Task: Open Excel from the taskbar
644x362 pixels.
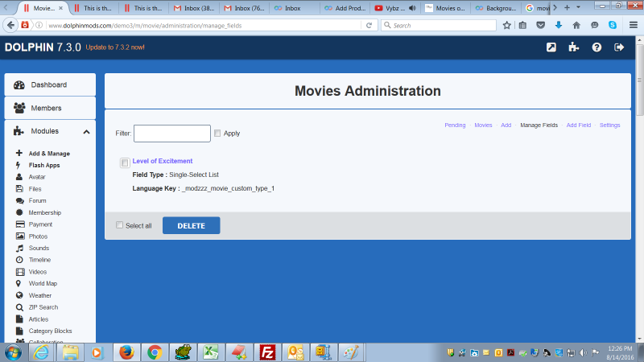Action: (x=211, y=352)
